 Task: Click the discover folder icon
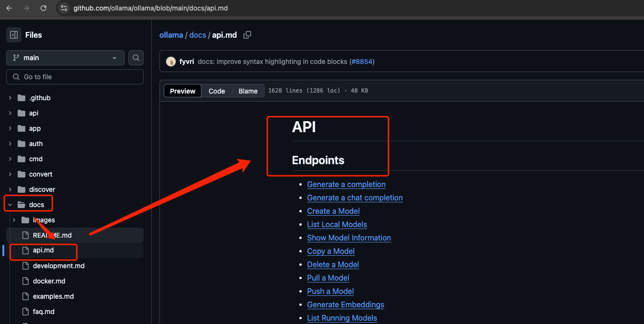(21, 189)
